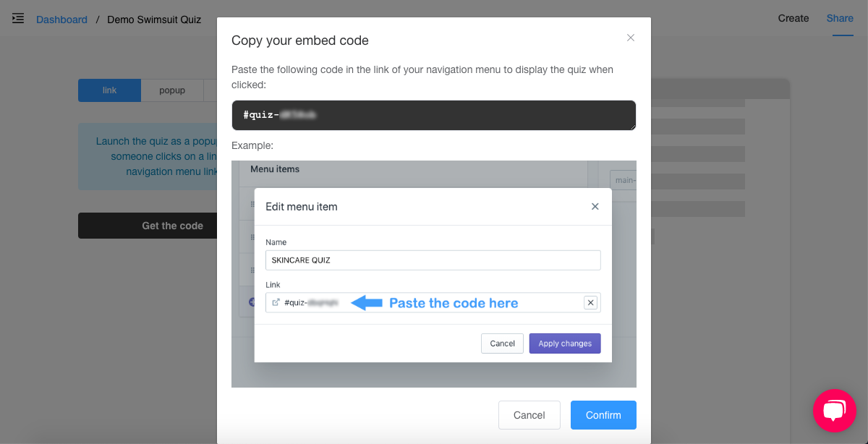The image size is (868, 444).
Task: Click the external link icon before #quiz
Action: coord(276,302)
